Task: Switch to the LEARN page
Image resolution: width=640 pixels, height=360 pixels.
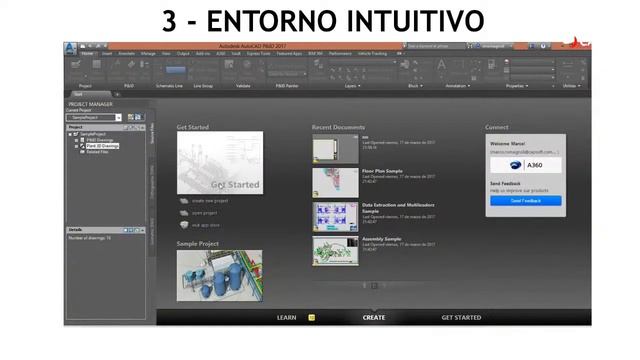Action: [287, 318]
